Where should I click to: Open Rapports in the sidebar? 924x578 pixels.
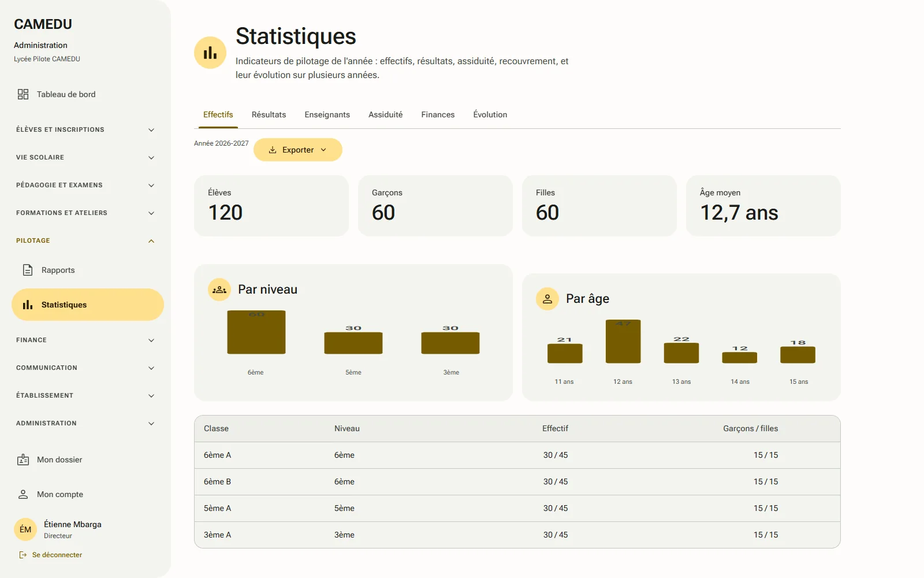click(88, 270)
